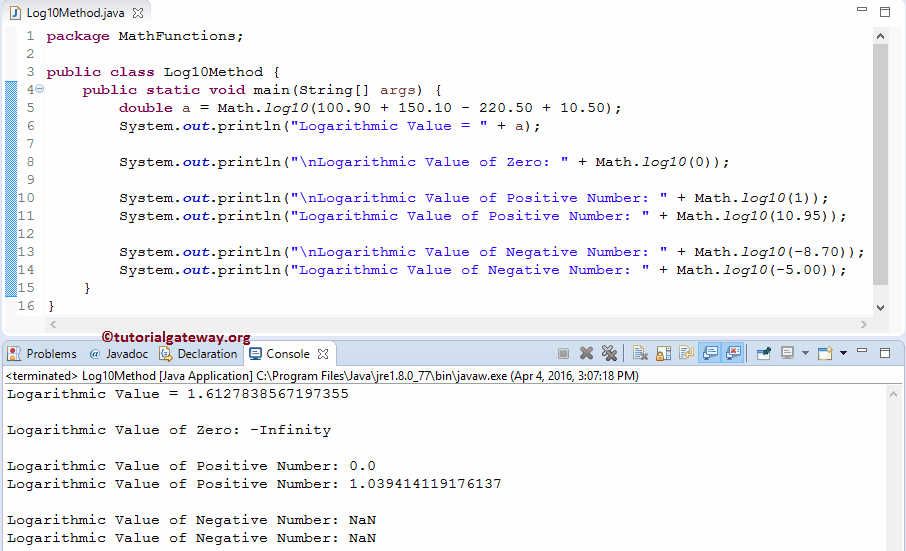Click 'Math.log10(0)' on line 8
The height and width of the screenshot is (551, 906).
656,162
